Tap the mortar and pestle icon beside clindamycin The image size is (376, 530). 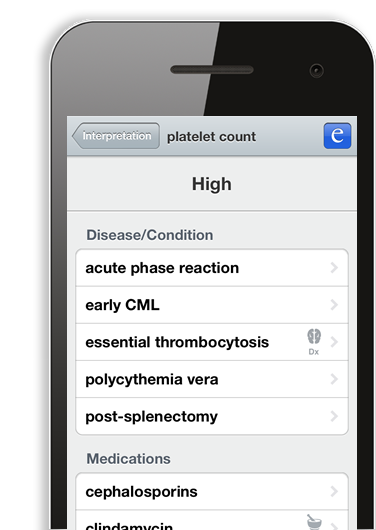(314, 522)
